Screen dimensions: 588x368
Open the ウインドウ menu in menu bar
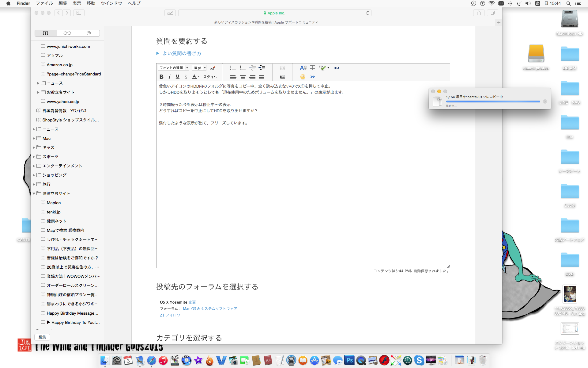pyautogui.click(x=111, y=3)
